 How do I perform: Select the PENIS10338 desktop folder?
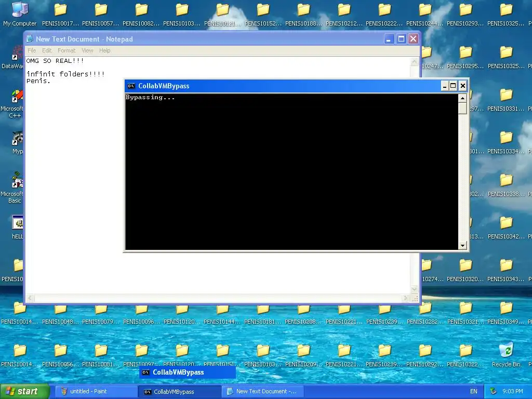(506, 185)
